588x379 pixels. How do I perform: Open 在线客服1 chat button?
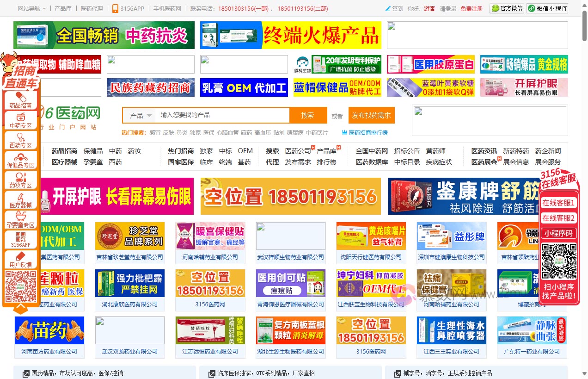[558, 203]
